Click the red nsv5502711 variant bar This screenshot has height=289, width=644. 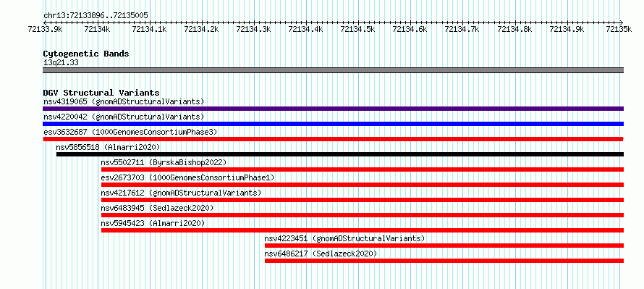[x=363, y=169]
